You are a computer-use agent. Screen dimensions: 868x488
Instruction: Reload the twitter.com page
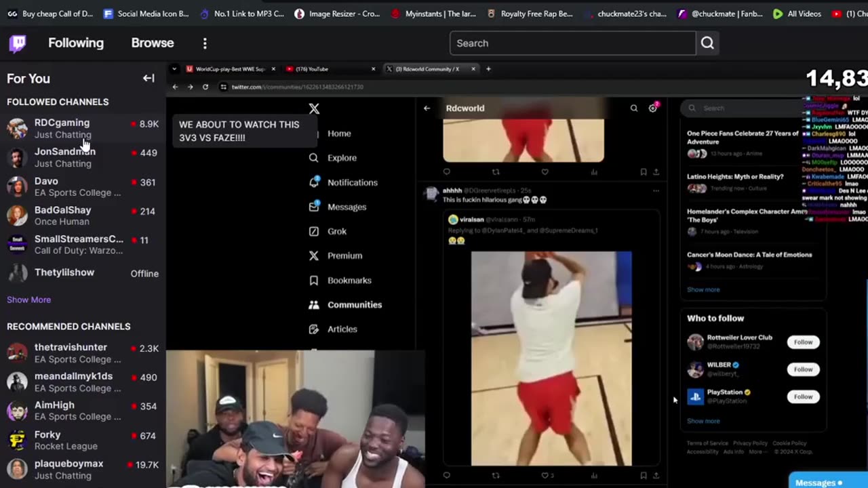(x=205, y=87)
